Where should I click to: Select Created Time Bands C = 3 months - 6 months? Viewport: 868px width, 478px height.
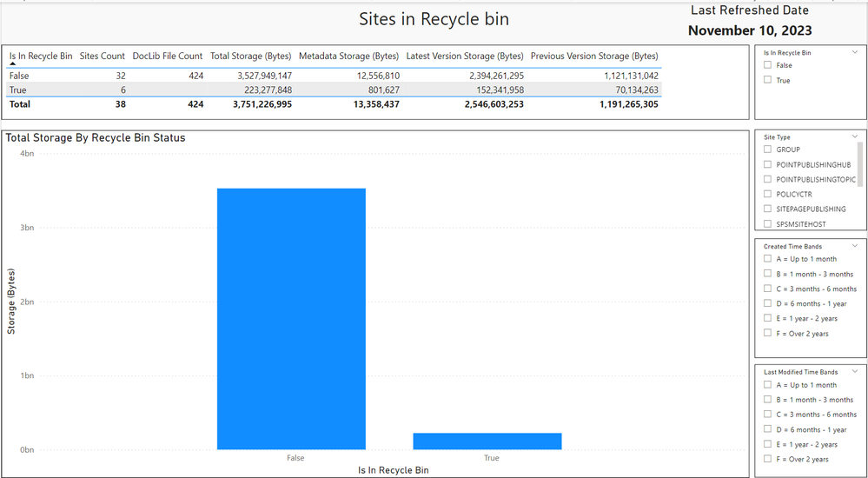tap(767, 288)
